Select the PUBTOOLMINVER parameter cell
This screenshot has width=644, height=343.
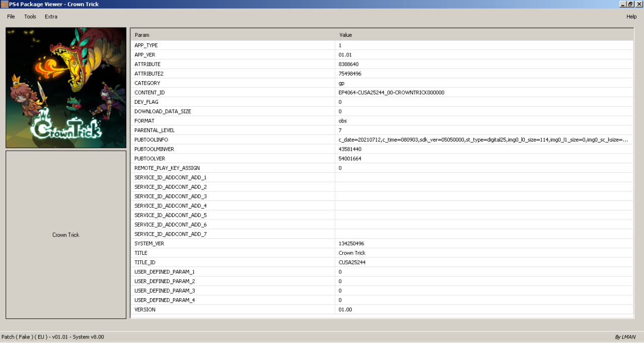[232, 149]
